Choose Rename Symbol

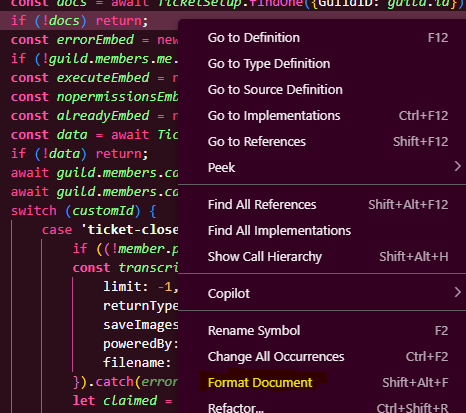click(x=322, y=331)
